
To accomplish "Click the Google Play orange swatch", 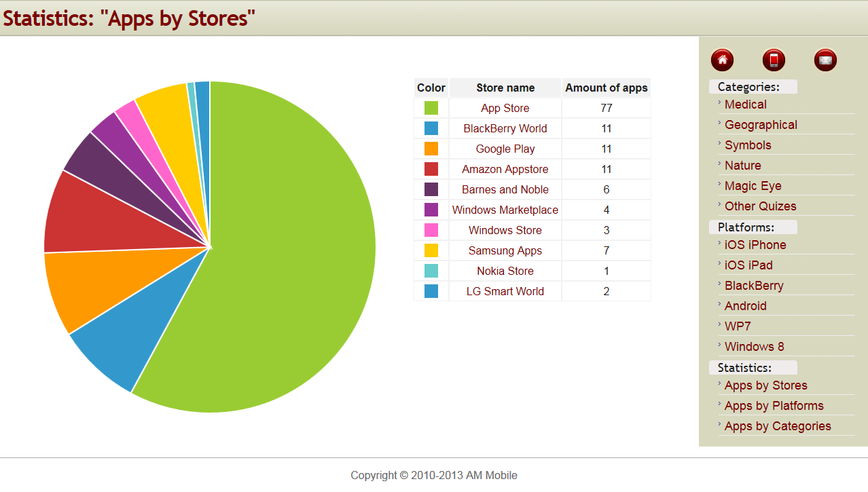I will [431, 149].
